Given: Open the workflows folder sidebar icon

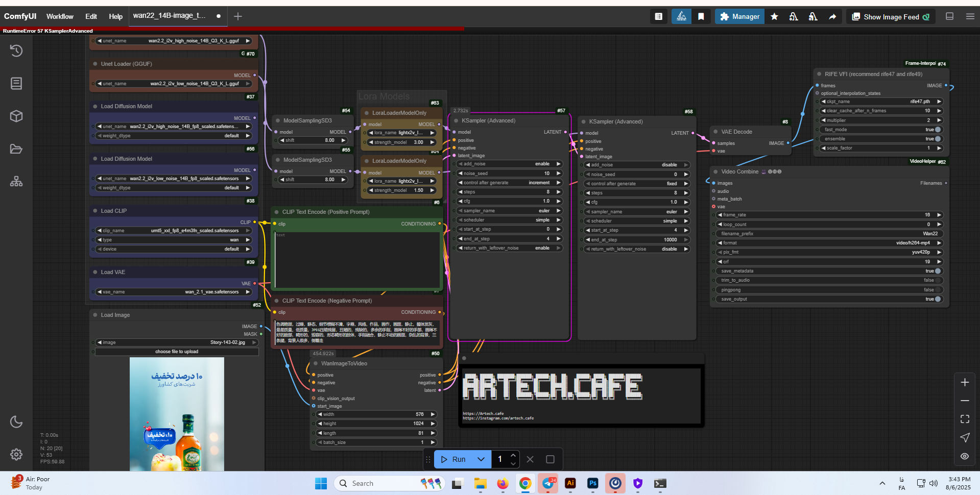Looking at the screenshot, I should pos(16,149).
